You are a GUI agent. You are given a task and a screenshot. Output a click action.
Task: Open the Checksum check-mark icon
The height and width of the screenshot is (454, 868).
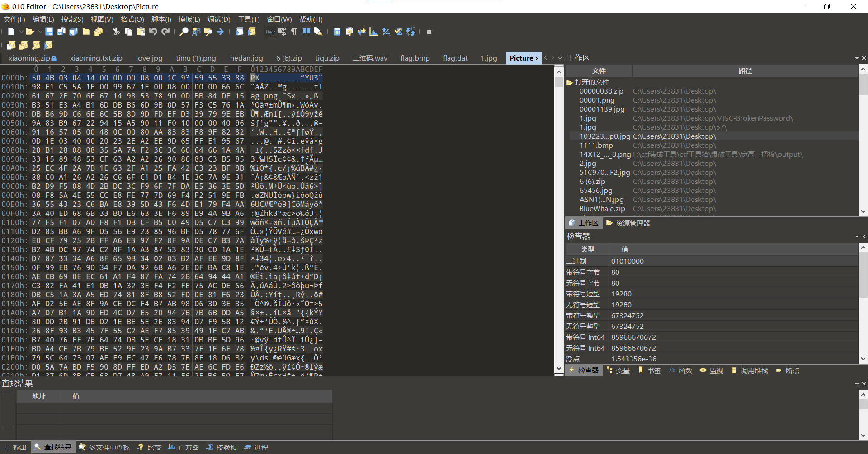click(x=398, y=32)
